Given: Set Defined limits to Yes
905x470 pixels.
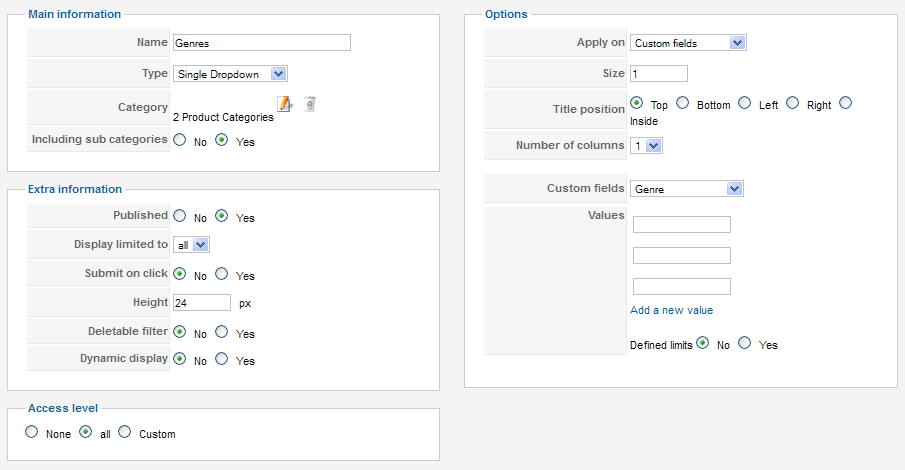Looking at the screenshot, I should (x=745, y=343).
